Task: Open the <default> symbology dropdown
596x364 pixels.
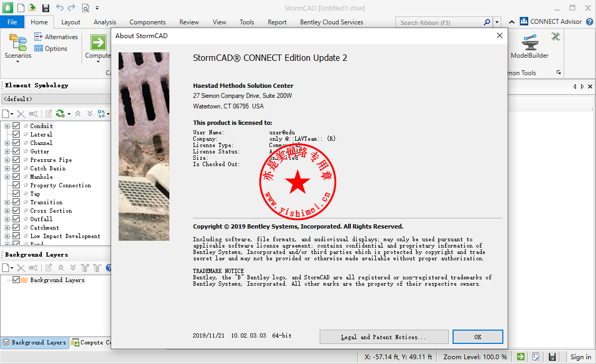Action: tap(56, 99)
